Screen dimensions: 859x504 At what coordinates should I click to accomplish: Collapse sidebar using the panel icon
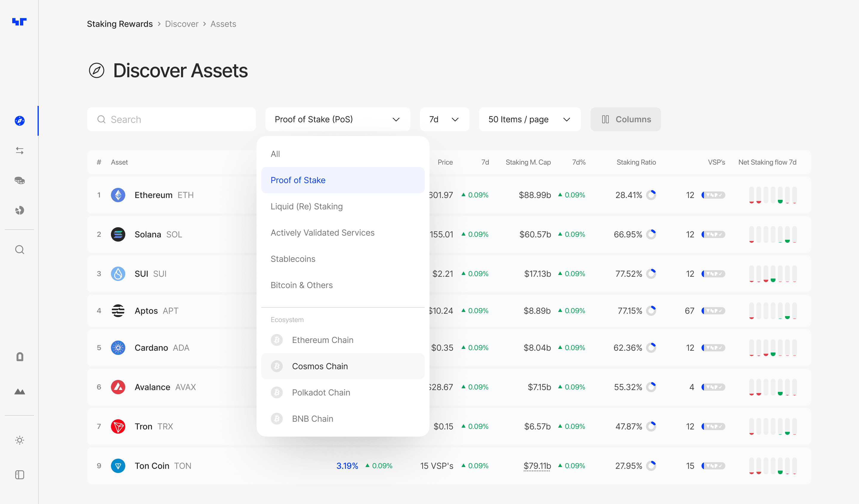click(20, 475)
